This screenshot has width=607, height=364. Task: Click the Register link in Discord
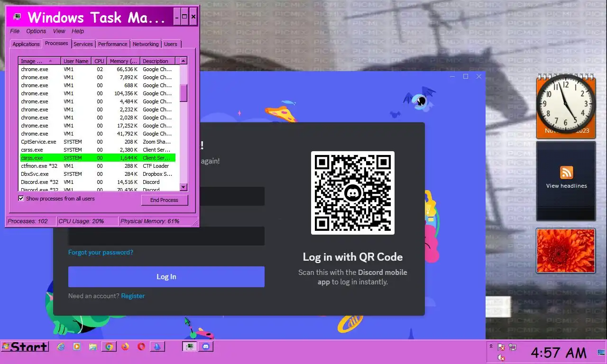(133, 296)
